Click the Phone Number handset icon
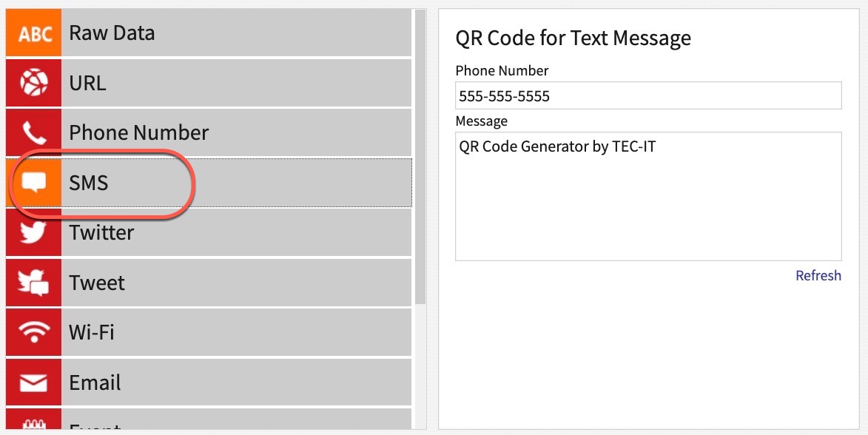The height and width of the screenshot is (435, 868). [x=33, y=133]
